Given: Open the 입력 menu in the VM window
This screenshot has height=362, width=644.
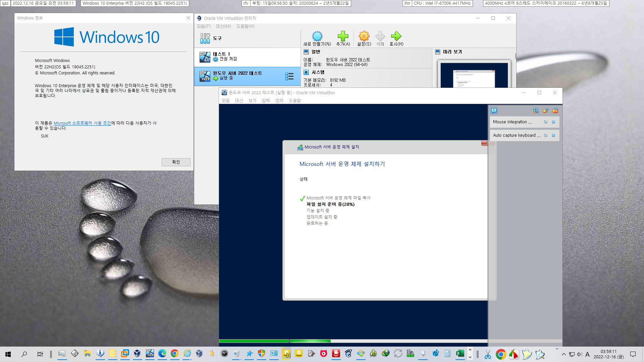Looking at the screenshot, I should pos(266,101).
